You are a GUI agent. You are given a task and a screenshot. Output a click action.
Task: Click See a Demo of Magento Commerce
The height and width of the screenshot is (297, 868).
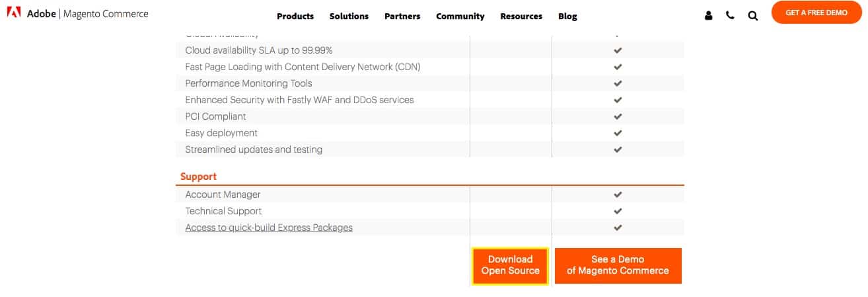click(618, 266)
